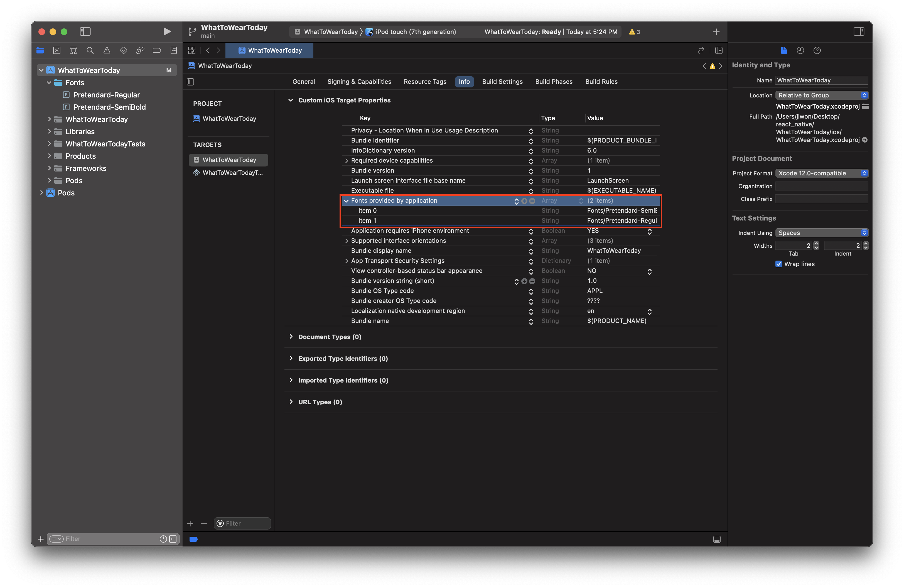The height and width of the screenshot is (588, 904).
Task: Select the WhatToWearTodayT... tests target
Action: click(232, 172)
